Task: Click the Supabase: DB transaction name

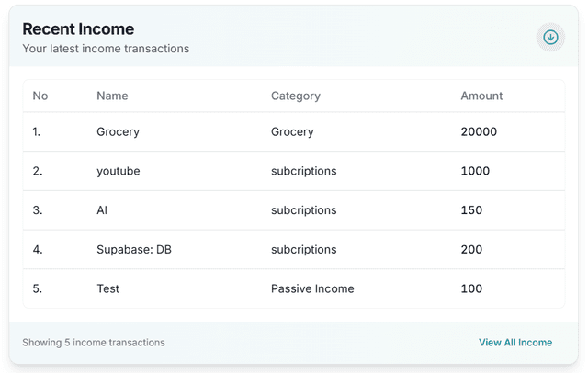Action: tap(133, 250)
